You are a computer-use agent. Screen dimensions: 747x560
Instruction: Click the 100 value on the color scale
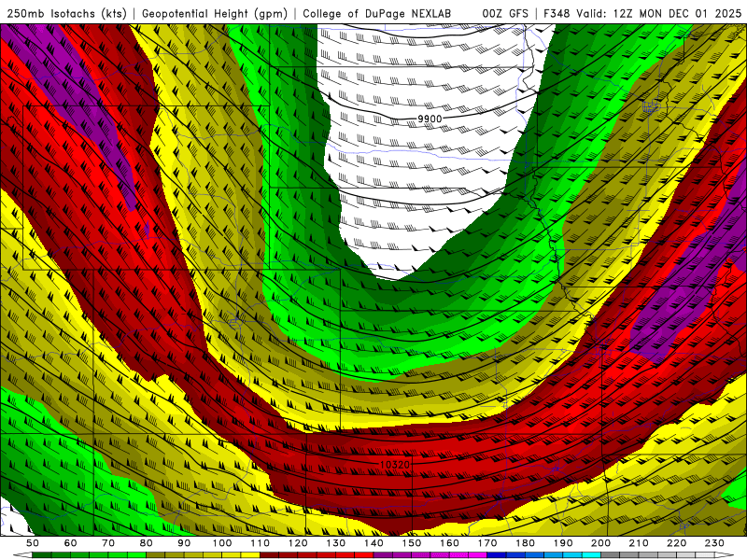pyautogui.click(x=222, y=543)
